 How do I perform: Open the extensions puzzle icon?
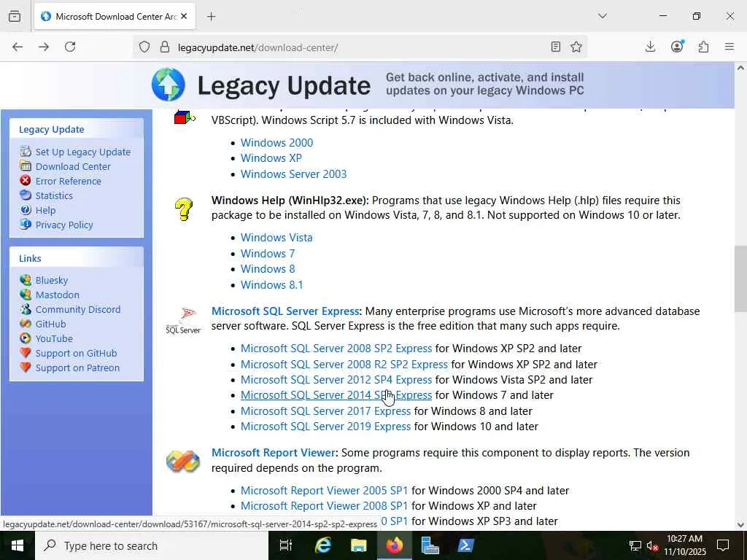click(x=704, y=47)
